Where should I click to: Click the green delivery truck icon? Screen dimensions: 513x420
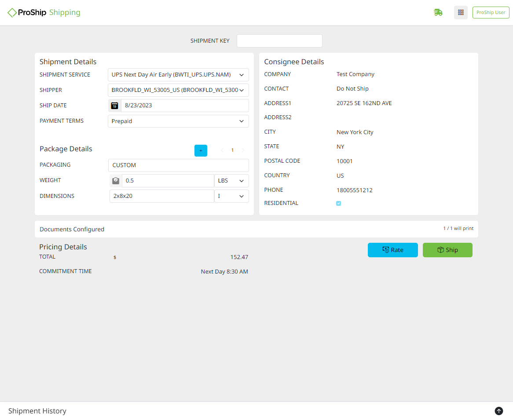438,12
